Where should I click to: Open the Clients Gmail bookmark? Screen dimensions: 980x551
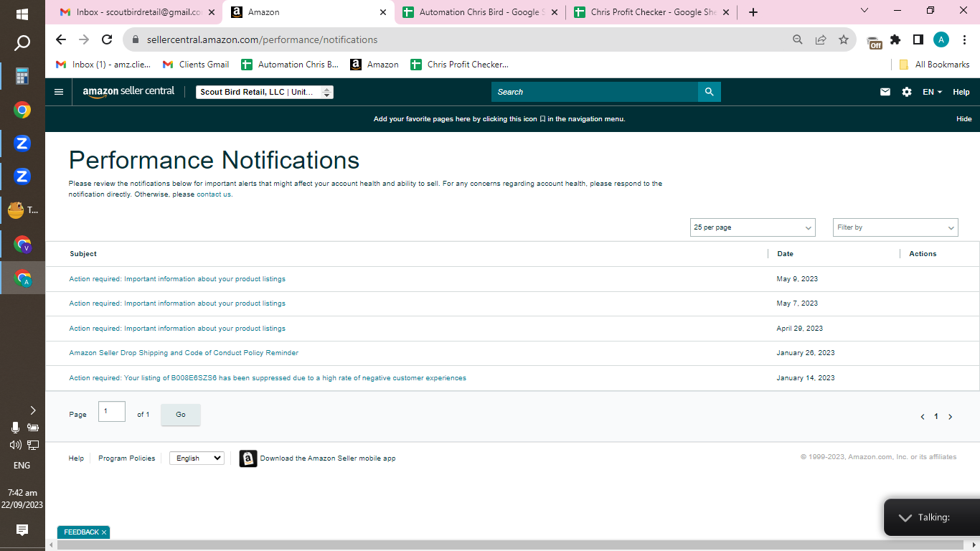196,65
